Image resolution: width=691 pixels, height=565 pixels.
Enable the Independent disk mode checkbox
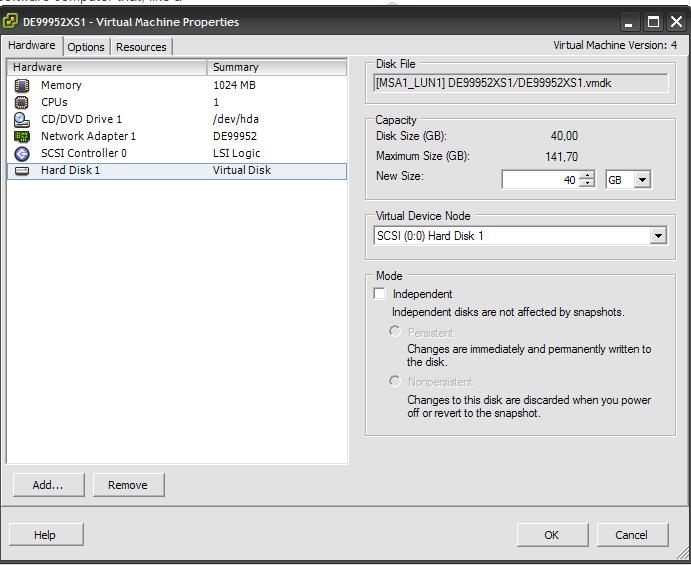(x=379, y=294)
